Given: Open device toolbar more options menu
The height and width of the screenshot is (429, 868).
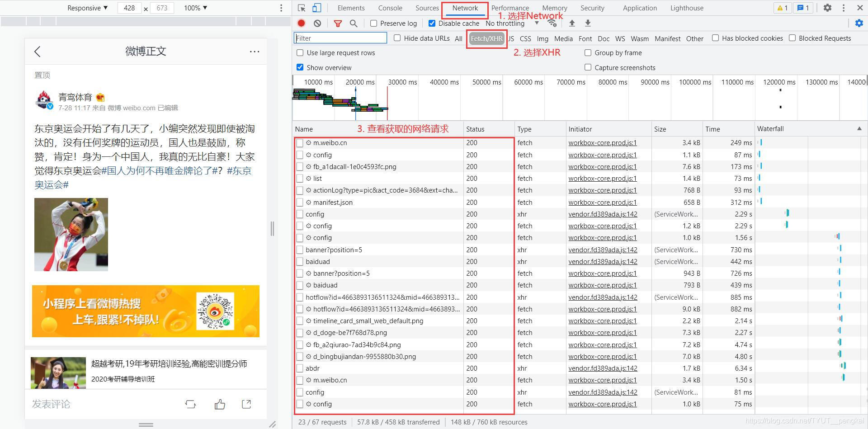Looking at the screenshot, I should pyautogui.click(x=281, y=8).
